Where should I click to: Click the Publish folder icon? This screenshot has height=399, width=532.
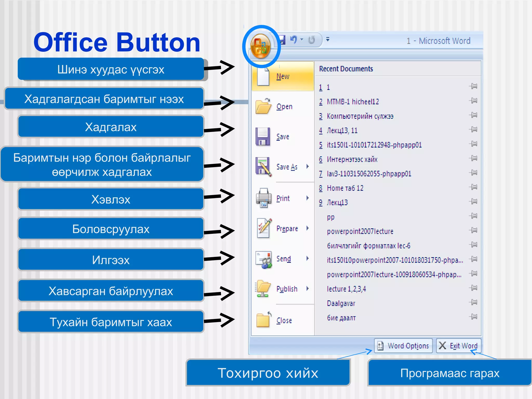coord(263,289)
